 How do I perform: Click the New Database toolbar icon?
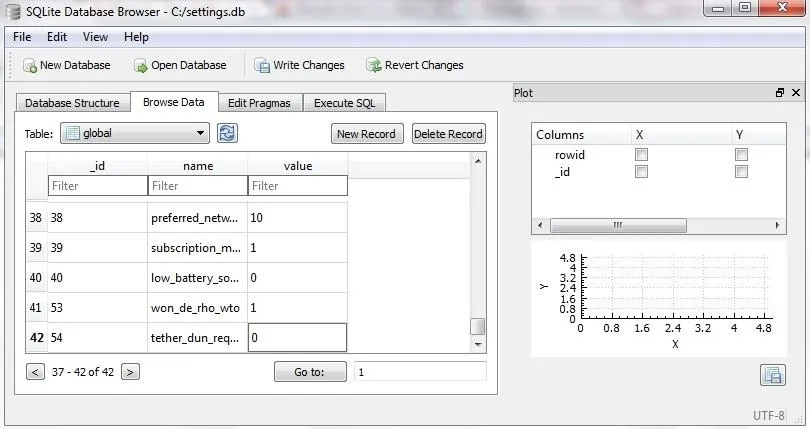(x=30, y=66)
